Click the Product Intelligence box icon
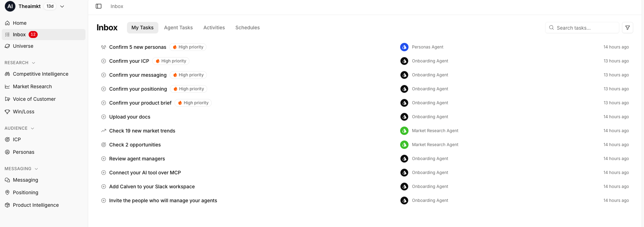 click(x=7, y=205)
